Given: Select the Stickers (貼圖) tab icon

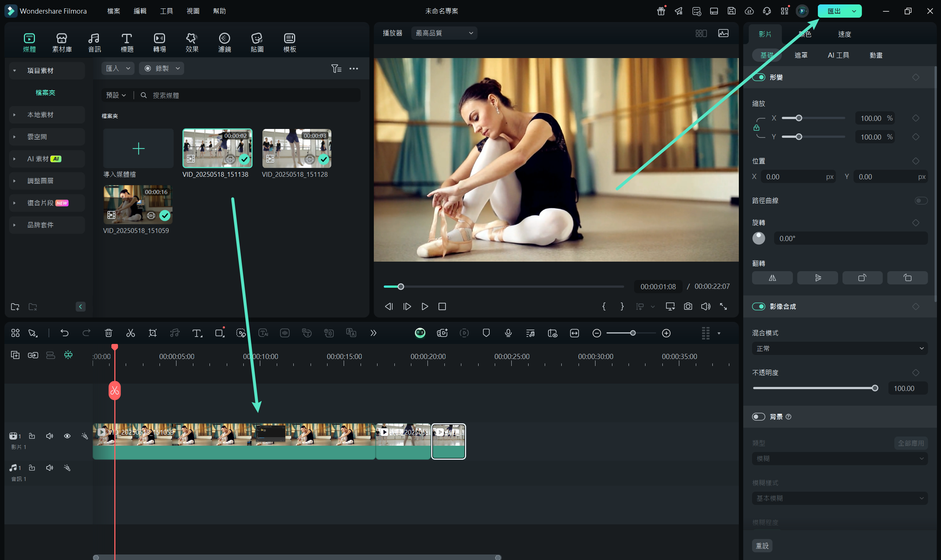Looking at the screenshot, I should click(257, 42).
